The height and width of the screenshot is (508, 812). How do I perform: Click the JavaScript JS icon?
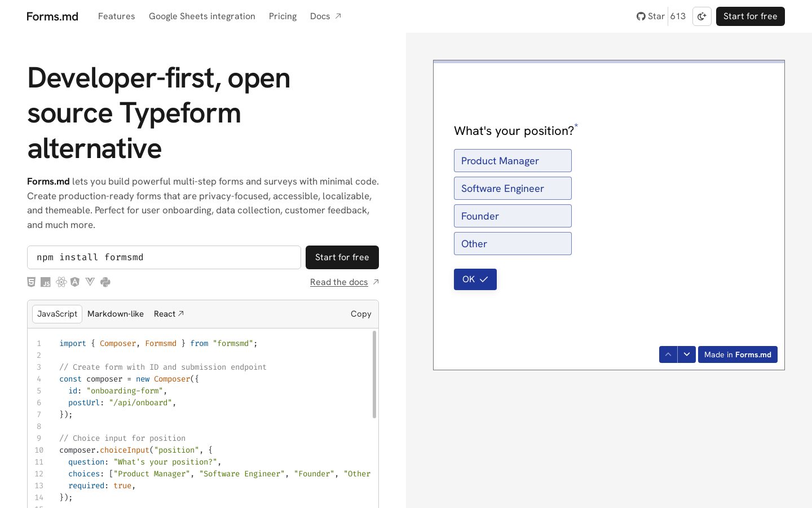point(46,282)
